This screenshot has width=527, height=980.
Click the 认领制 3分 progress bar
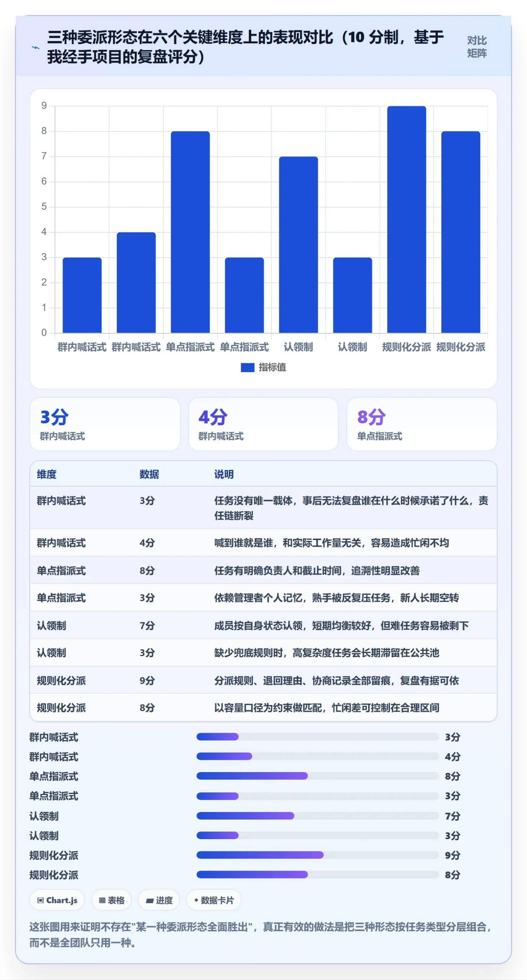[317, 835]
